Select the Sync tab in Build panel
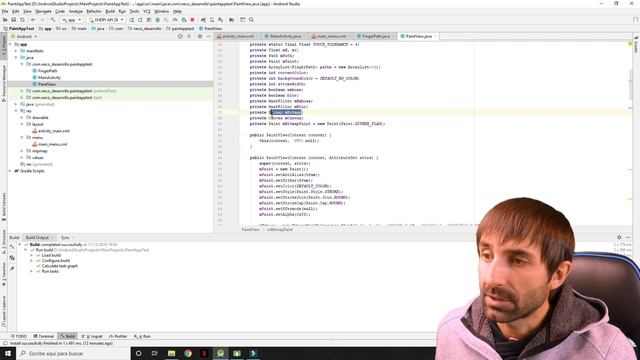 pos(65,238)
